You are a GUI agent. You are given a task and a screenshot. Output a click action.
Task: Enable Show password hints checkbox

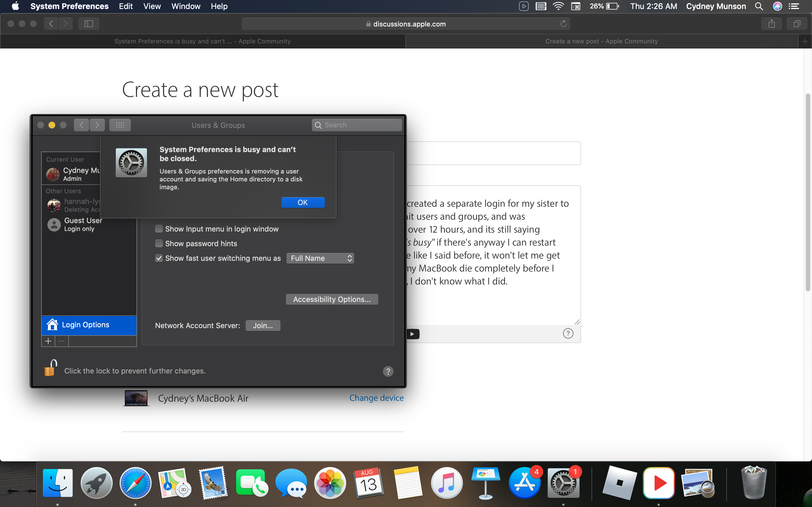159,243
